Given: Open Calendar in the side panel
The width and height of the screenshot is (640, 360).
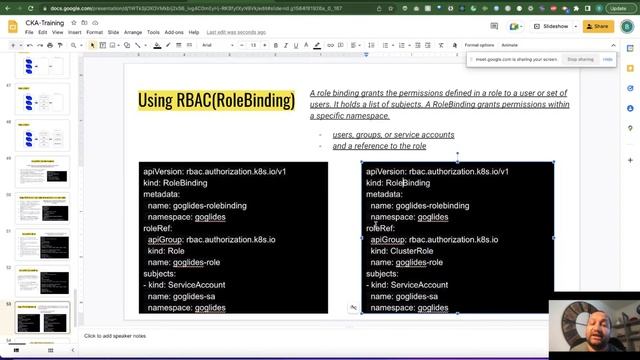Looking at the screenshot, I should pyautogui.click(x=630, y=48).
